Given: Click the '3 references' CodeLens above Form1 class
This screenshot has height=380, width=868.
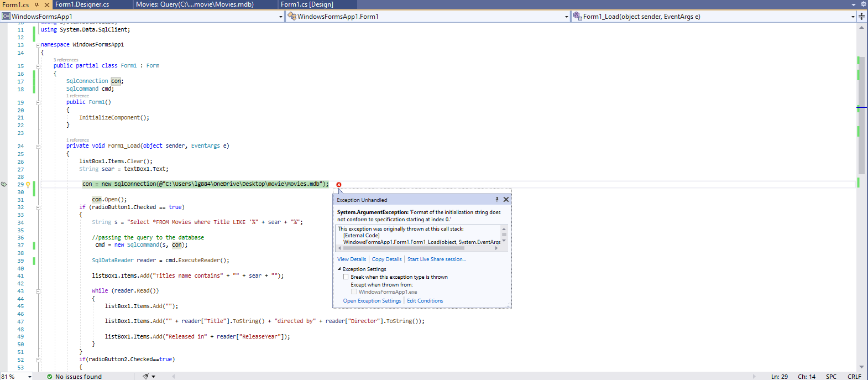Looking at the screenshot, I should click(66, 60).
